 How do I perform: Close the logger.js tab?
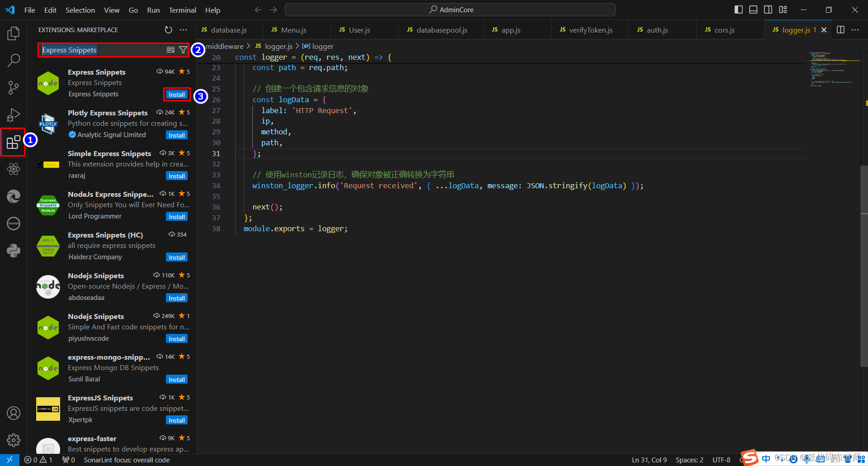point(824,30)
